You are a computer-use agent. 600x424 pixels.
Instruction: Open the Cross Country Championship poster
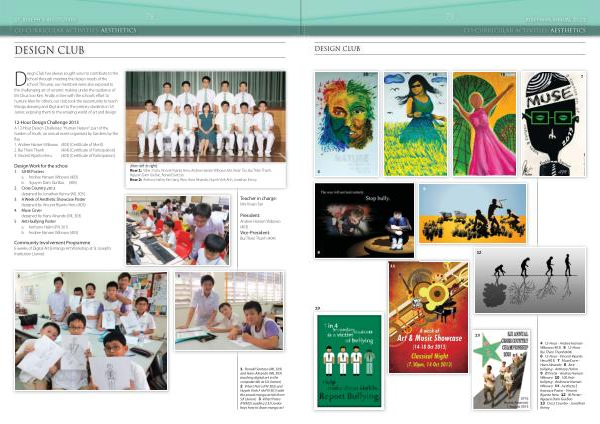[x=501, y=369]
